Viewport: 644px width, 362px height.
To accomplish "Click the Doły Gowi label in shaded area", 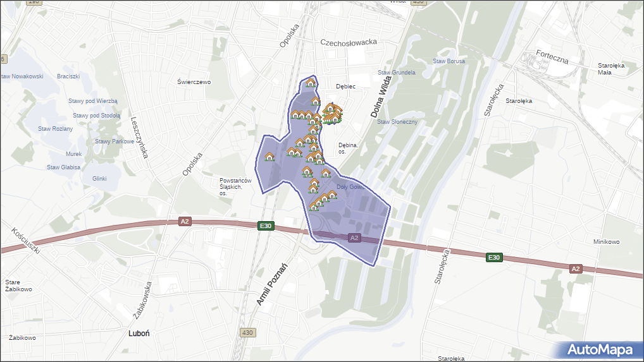I will pos(350,187).
